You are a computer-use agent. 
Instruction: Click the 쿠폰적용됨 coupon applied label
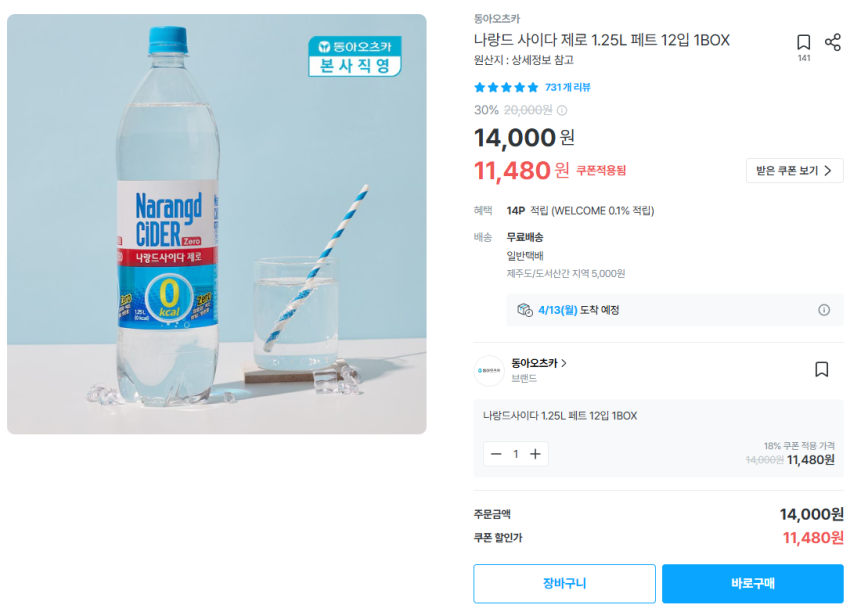pos(601,171)
